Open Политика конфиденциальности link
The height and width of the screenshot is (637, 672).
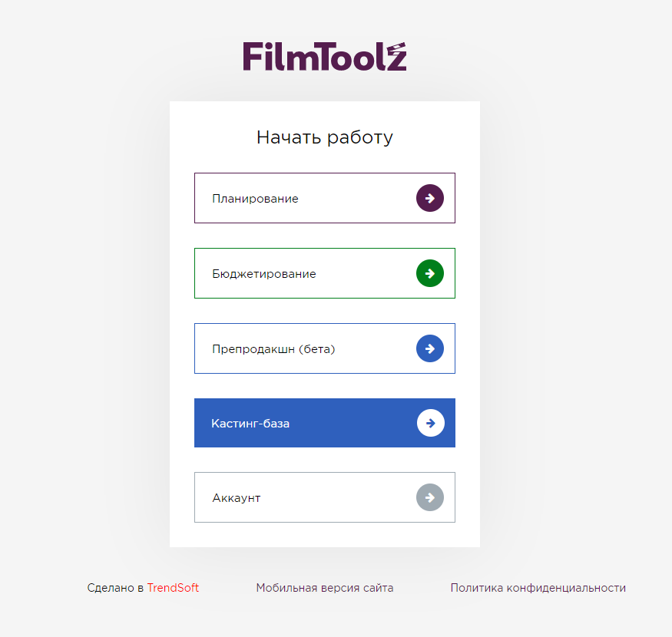point(538,588)
